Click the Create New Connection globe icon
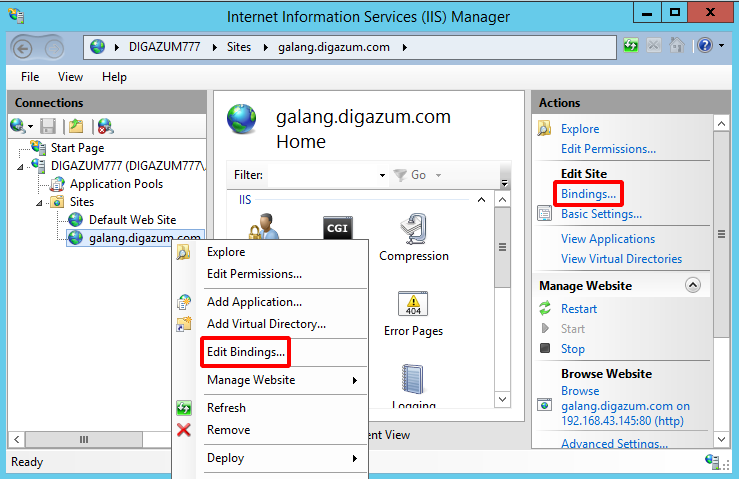The image size is (739, 479). [17, 126]
